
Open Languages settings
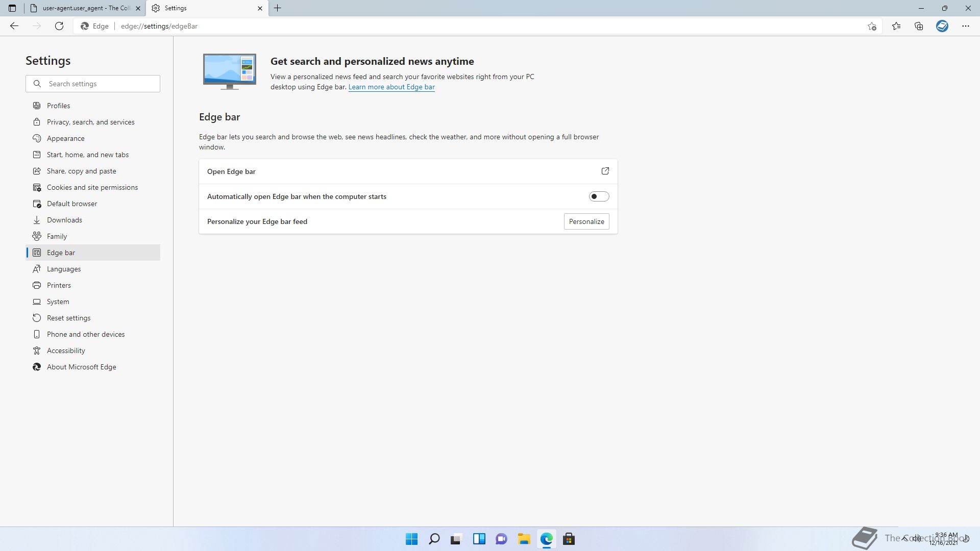click(x=93, y=269)
